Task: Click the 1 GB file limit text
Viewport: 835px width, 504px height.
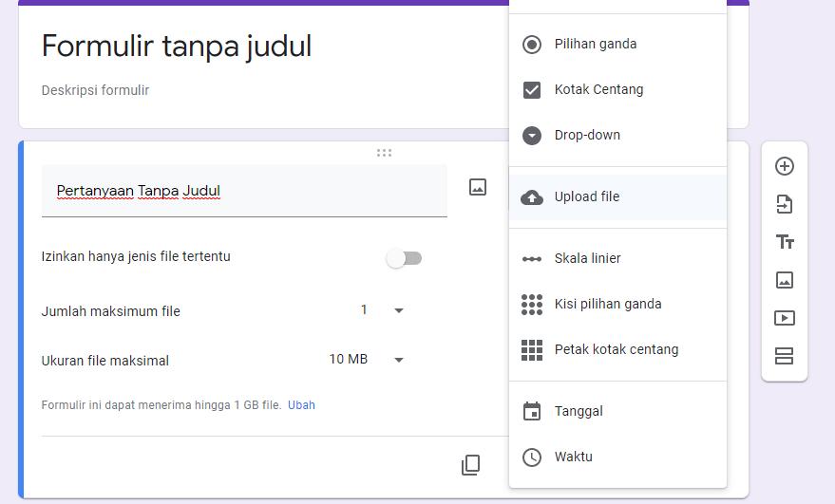Action: coord(161,405)
